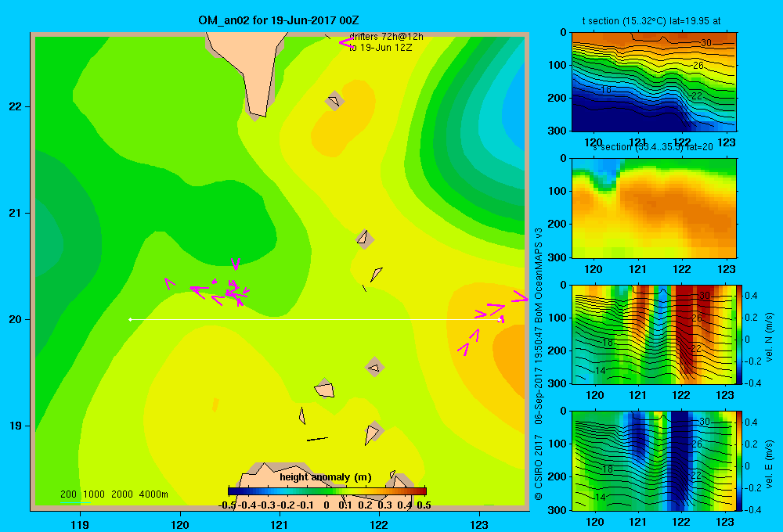Click the blue low-anomaly region at the map's northeast corner
Screen dimensions: 783x532
tap(514, 110)
